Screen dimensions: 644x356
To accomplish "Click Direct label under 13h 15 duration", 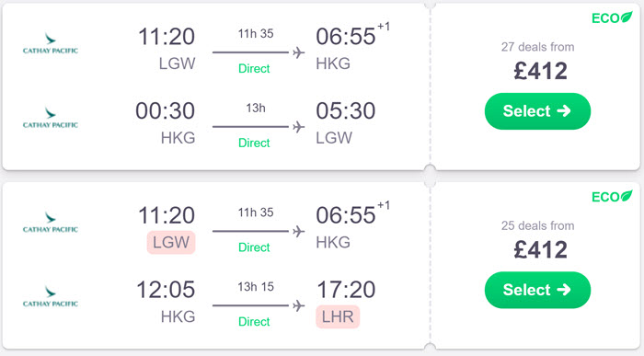I will (x=254, y=322).
